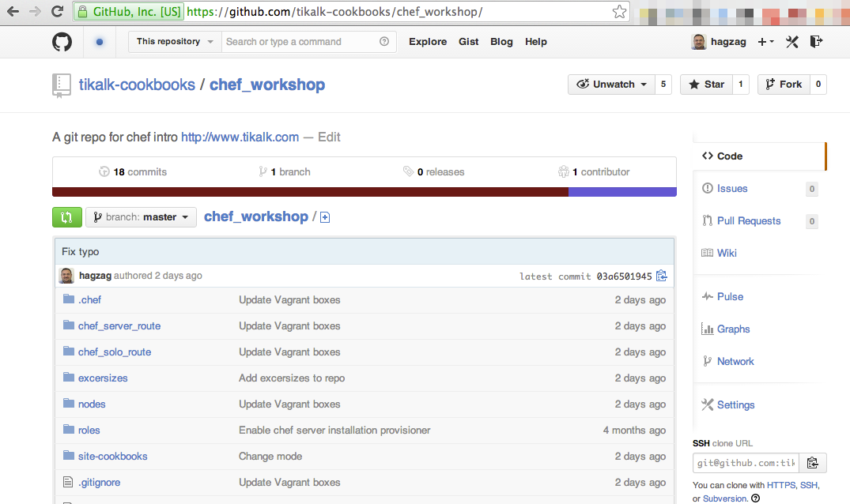Open the create new plus menu
The height and width of the screenshot is (504, 850).
point(765,42)
